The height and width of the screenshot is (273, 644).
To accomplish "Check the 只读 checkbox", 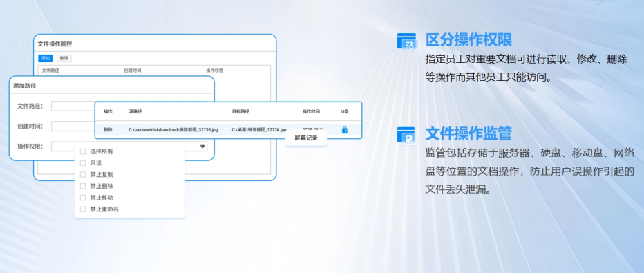I will 83,163.
